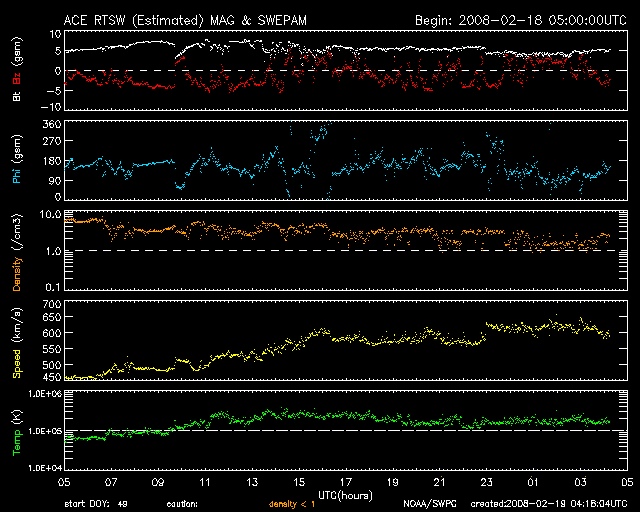Click the "0.1" tick on the Density axis
Image resolution: width=640 pixels, height=512 pixels.
coord(53,287)
